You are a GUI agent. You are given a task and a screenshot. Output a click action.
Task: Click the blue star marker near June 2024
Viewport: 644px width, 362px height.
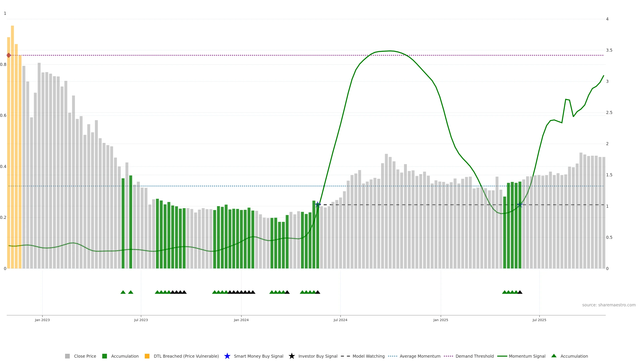pos(318,205)
